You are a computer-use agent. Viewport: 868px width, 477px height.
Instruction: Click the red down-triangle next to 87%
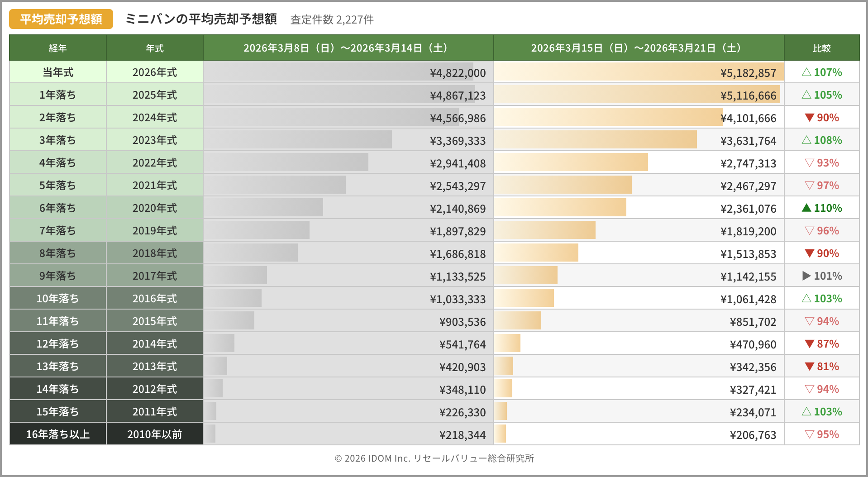(x=809, y=343)
